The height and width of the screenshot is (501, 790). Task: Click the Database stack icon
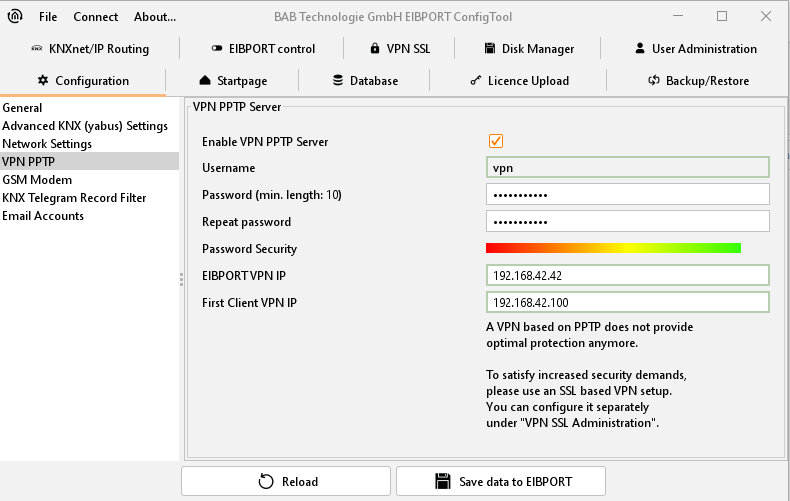point(338,80)
